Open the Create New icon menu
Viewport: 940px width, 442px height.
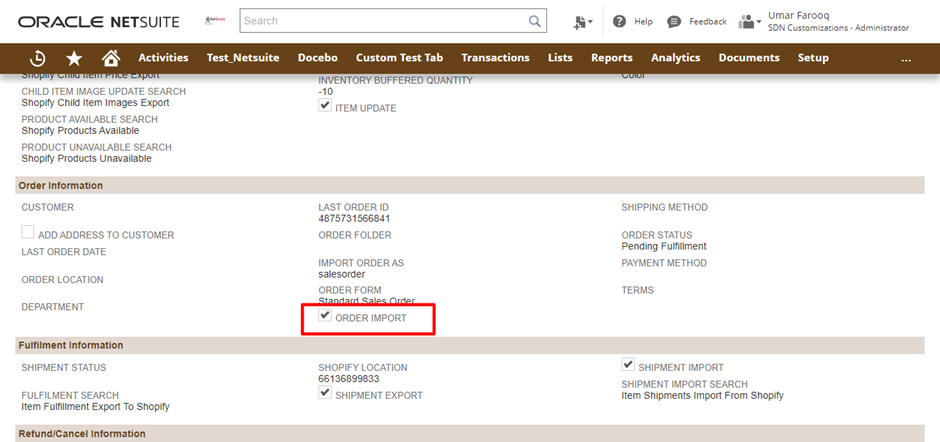coord(583,22)
